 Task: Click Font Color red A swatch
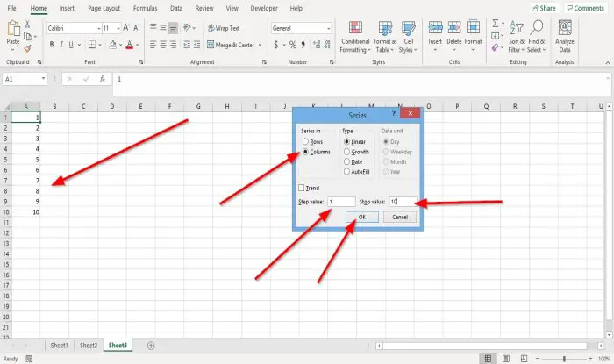130,45
